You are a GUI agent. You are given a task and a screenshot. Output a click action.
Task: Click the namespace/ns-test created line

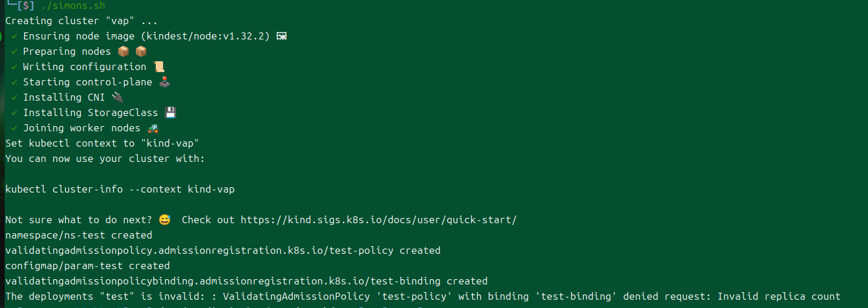click(79, 235)
